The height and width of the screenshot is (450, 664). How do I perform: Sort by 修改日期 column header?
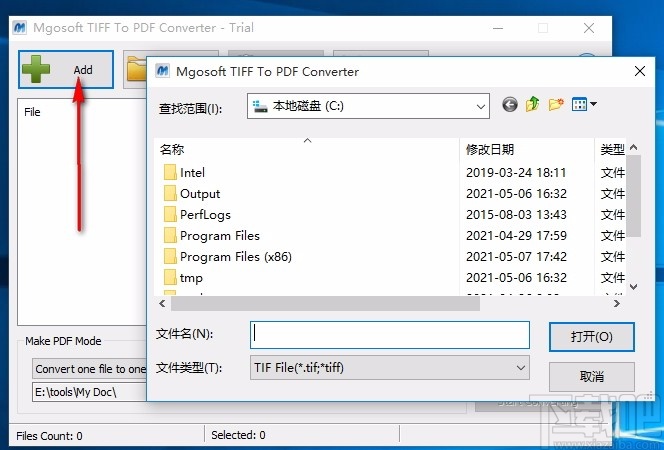(x=527, y=149)
